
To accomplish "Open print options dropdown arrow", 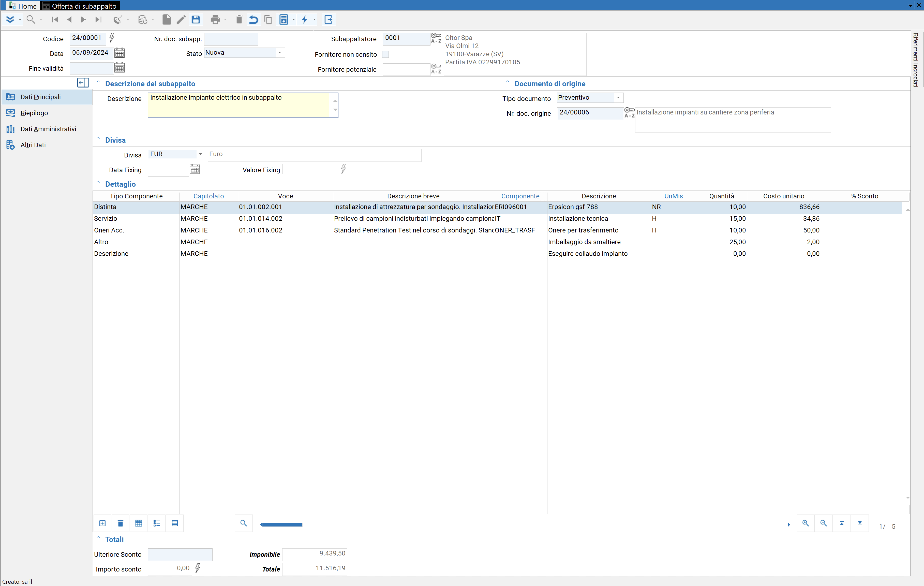I will [x=225, y=20].
